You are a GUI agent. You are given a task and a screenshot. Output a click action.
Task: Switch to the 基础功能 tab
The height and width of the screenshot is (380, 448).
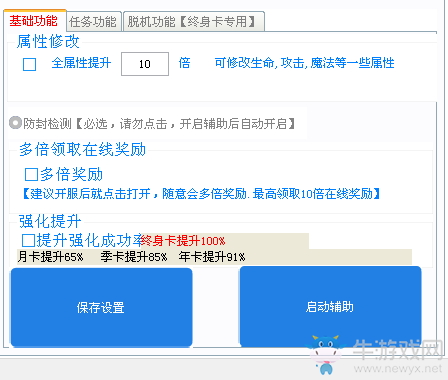coord(34,21)
